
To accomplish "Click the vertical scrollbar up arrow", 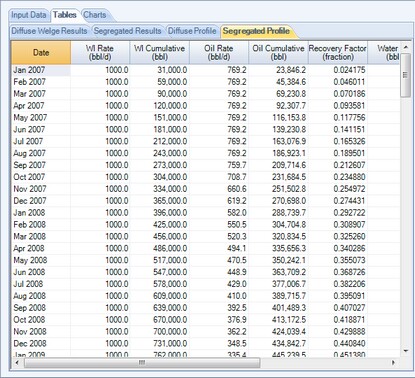I will [406, 47].
